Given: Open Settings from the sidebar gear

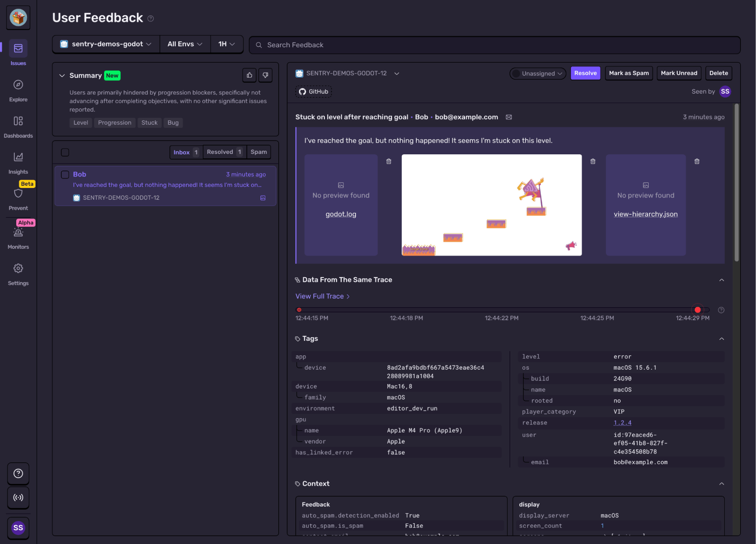Looking at the screenshot, I should pyautogui.click(x=18, y=268).
